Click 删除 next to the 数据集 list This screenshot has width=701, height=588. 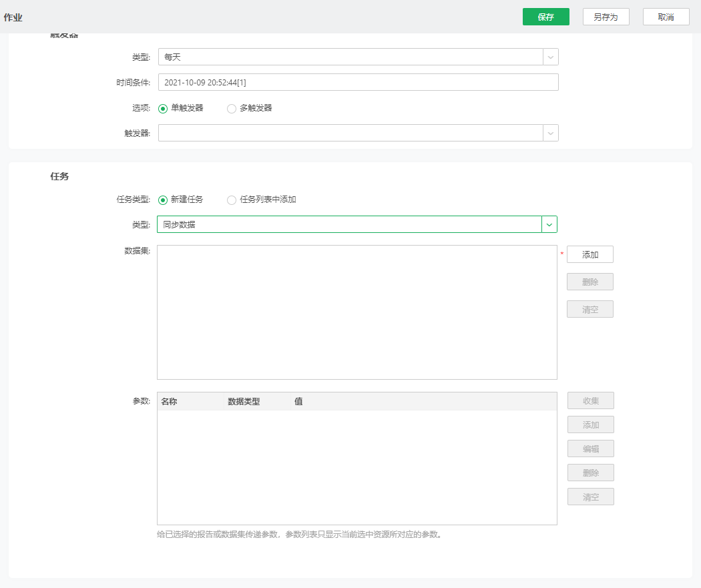[590, 282]
